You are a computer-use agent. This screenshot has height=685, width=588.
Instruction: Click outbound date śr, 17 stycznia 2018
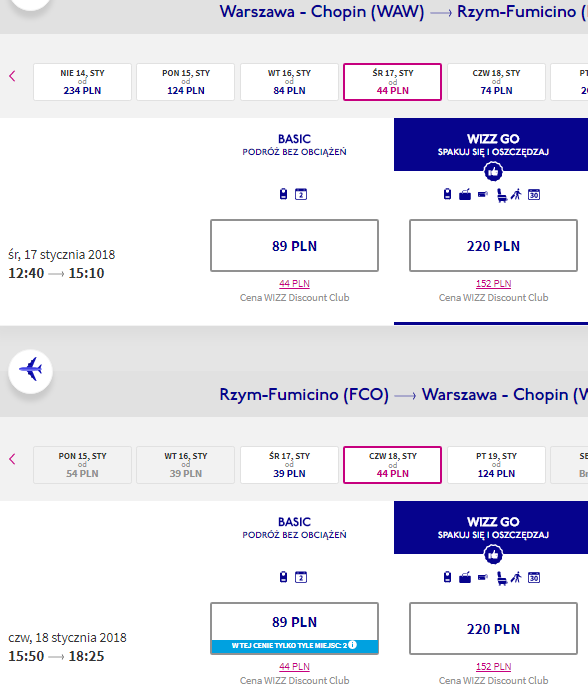[62, 255]
